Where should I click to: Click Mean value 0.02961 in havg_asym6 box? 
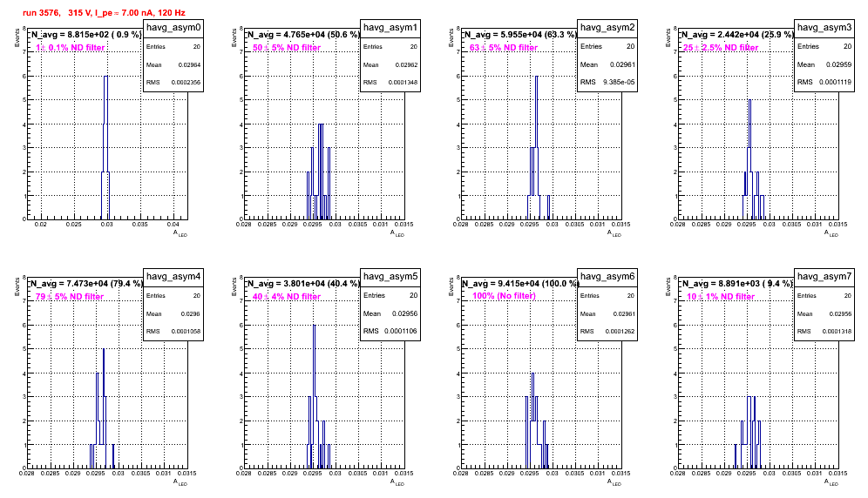(x=624, y=314)
